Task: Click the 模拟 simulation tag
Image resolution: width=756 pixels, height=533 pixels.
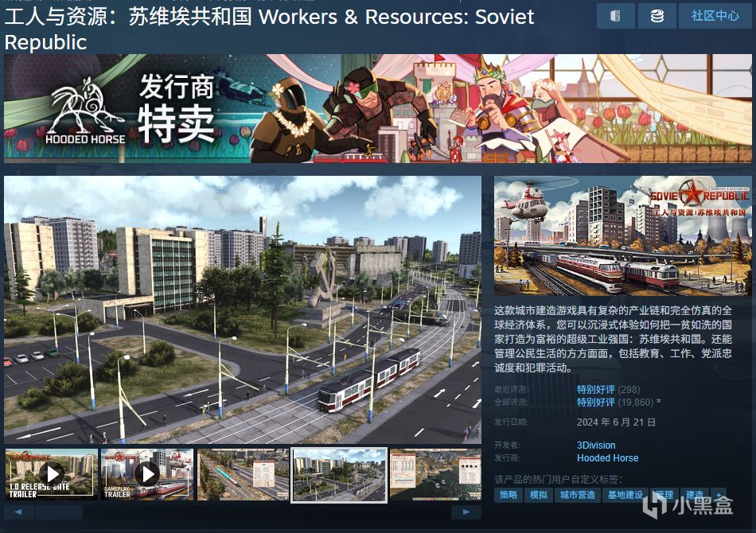Action: point(539,495)
